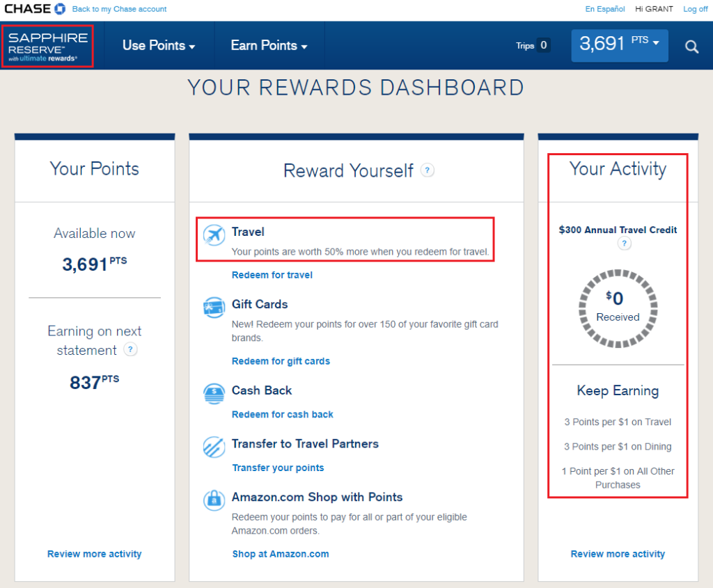Log off from the account

pyautogui.click(x=695, y=9)
